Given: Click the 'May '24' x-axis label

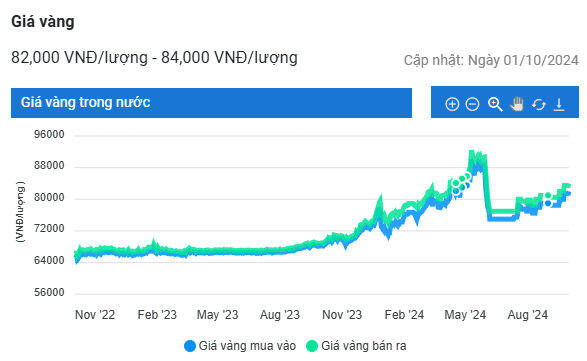Looking at the screenshot, I should click(x=465, y=315).
